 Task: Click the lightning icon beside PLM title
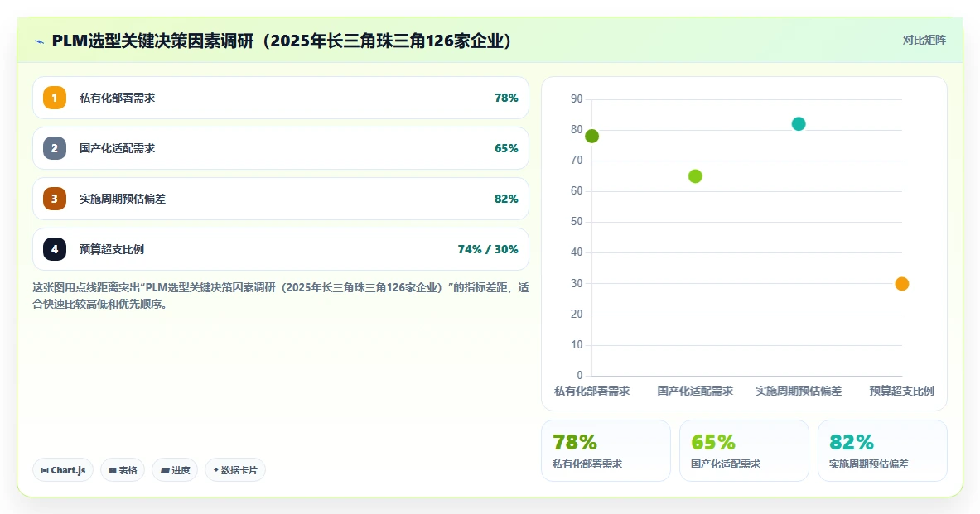click(40, 42)
